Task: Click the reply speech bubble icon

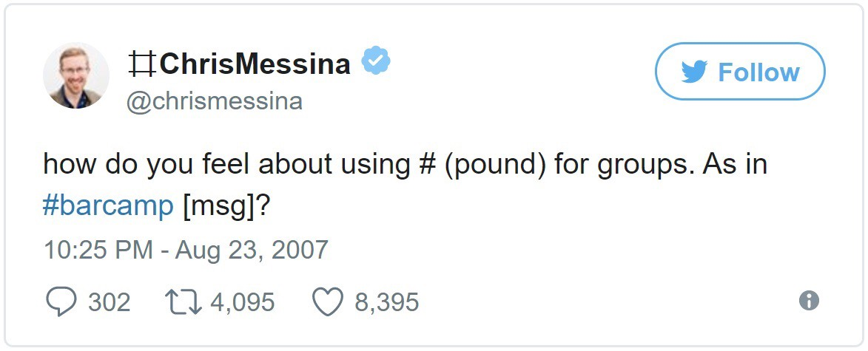Action: (x=61, y=301)
